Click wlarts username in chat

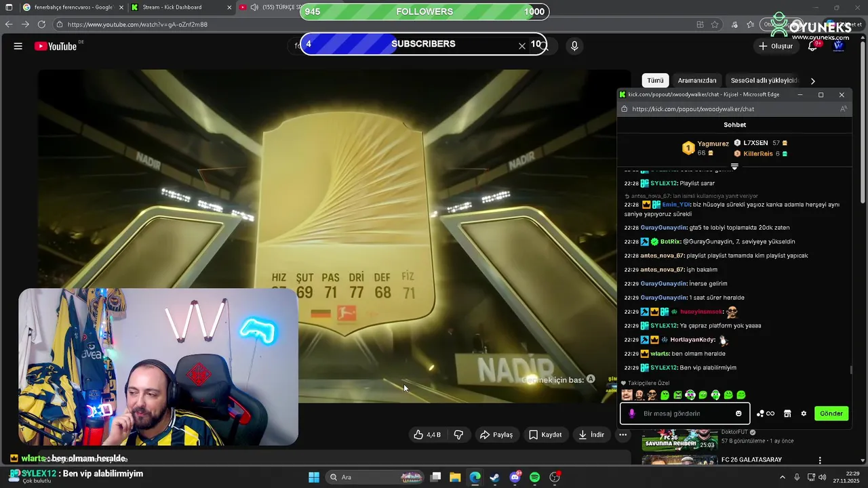pyautogui.click(x=660, y=354)
